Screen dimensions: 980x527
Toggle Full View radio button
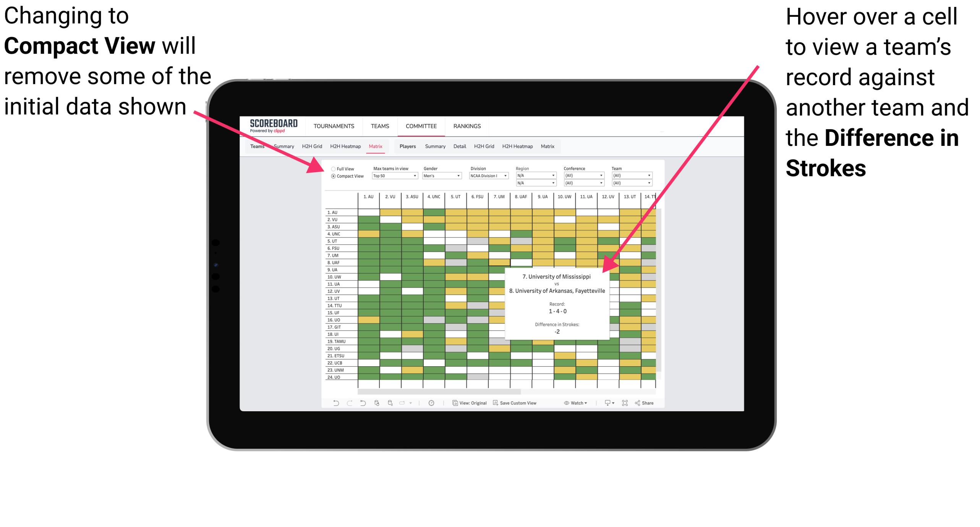pos(332,169)
